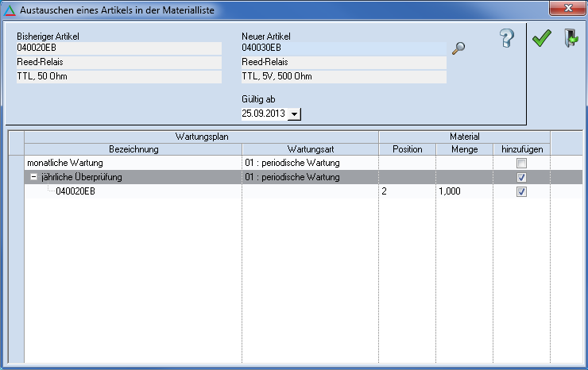Screen dimensions: 588x370
Task: Collapse the jährliche Überprüfung tree node
Action: (x=33, y=177)
